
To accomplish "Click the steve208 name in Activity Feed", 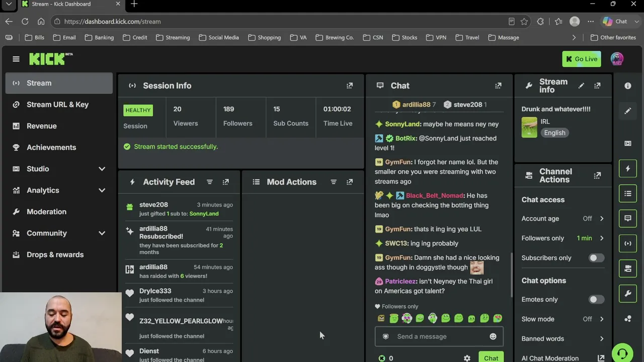I will coord(153,205).
